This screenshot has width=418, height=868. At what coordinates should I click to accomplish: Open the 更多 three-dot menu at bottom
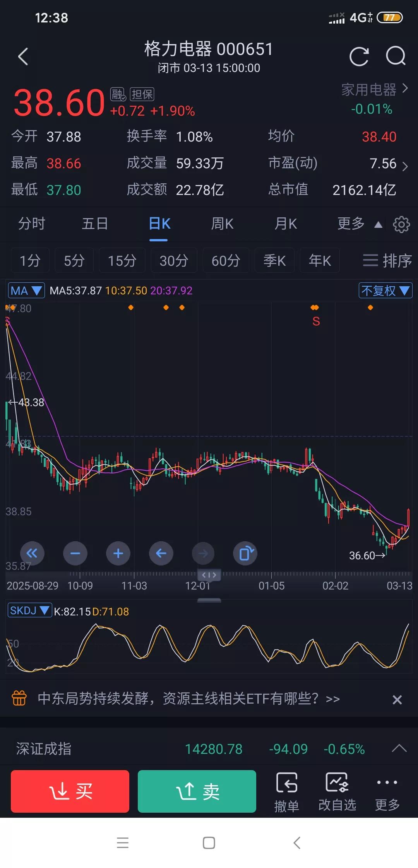click(387, 792)
